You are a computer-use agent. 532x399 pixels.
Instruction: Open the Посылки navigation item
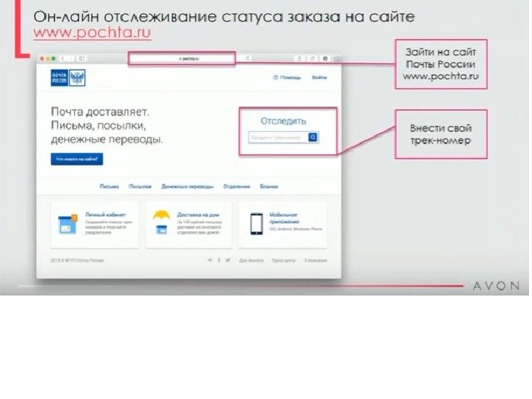point(140,187)
